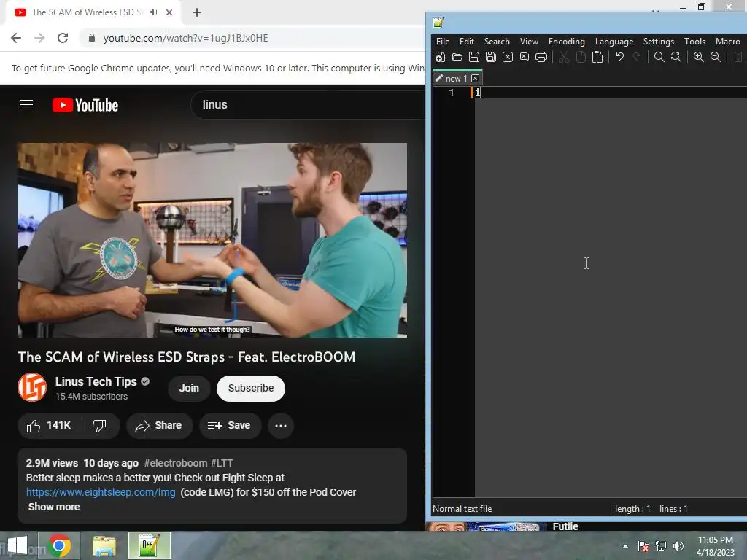Screen dimensions: 747x560
Task: Open the Windows Start button
Action: 18,545
